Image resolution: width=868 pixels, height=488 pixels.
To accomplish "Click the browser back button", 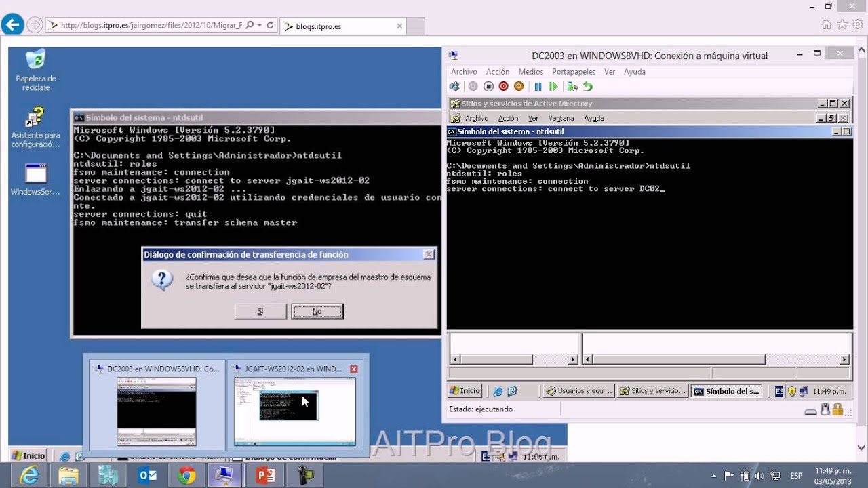I will pos(12,25).
